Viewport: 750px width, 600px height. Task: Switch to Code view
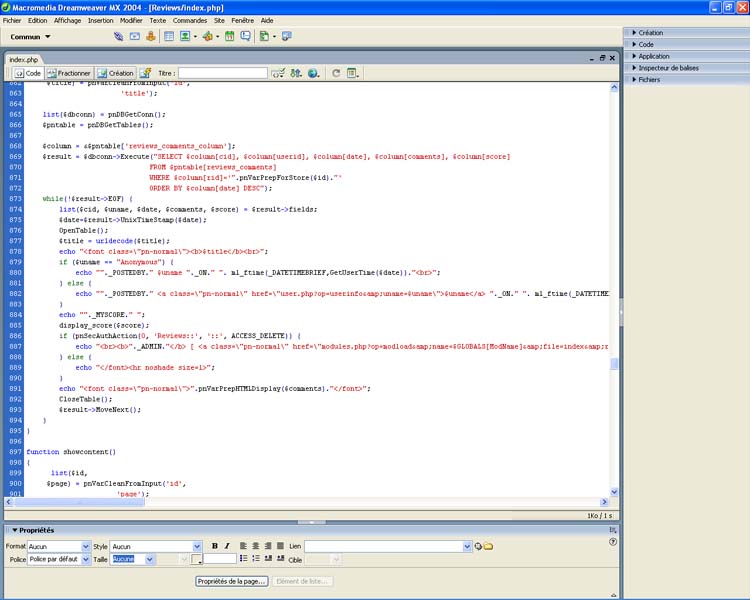pos(28,73)
